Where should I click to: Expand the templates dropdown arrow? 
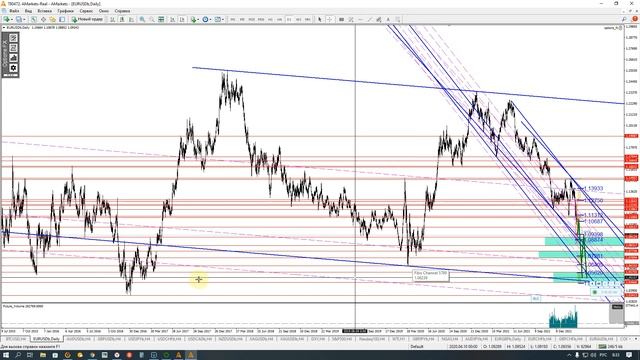pos(223,19)
